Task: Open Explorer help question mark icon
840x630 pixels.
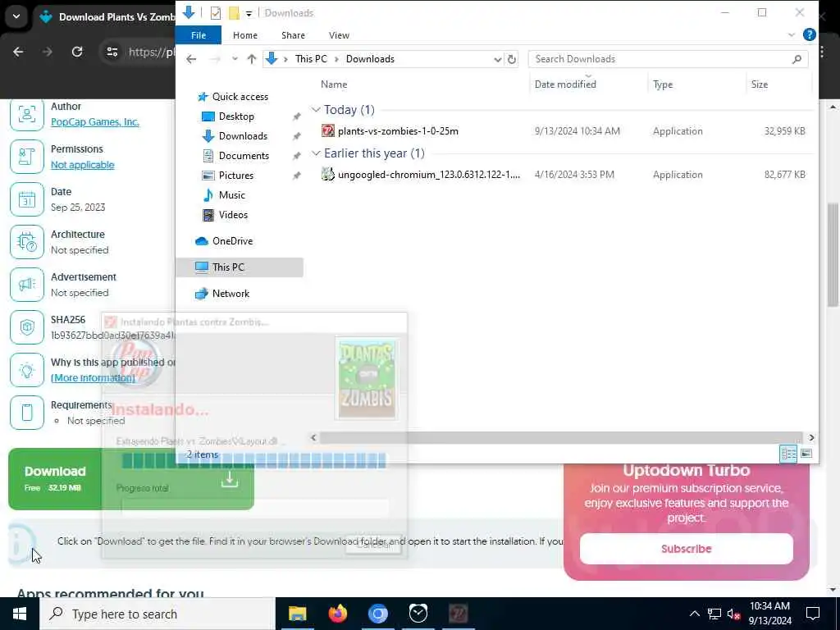Action: coord(809,34)
